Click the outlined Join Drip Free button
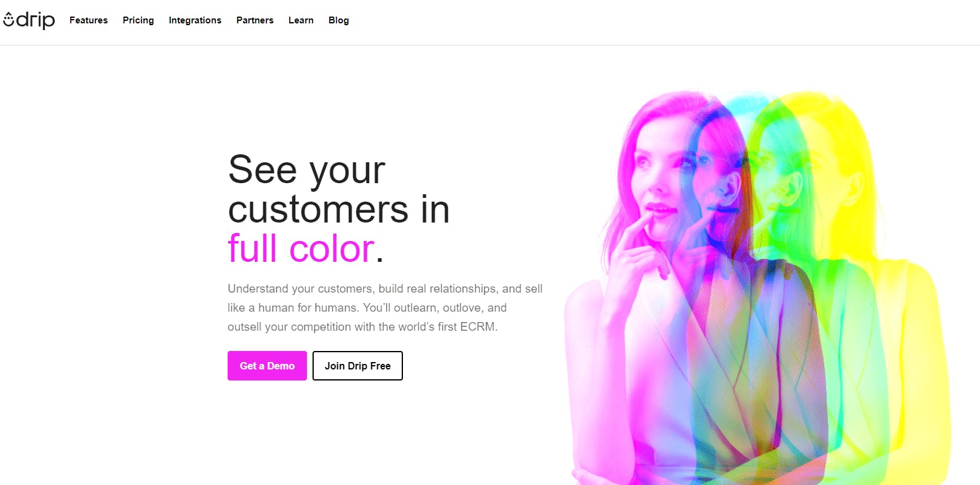980x485 pixels. tap(357, 366)
